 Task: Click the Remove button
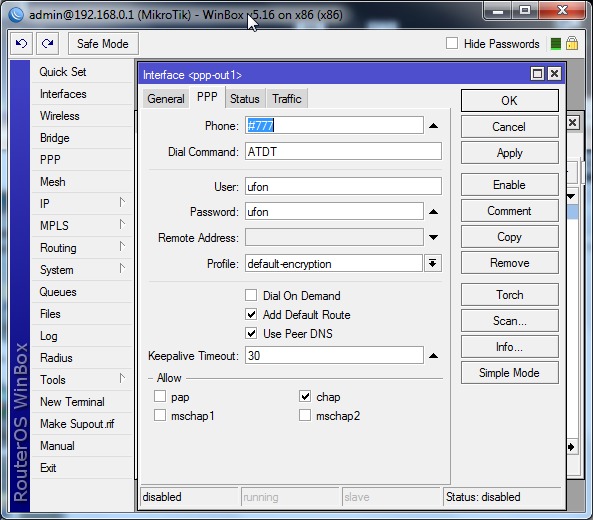click(x=509, y=263)
